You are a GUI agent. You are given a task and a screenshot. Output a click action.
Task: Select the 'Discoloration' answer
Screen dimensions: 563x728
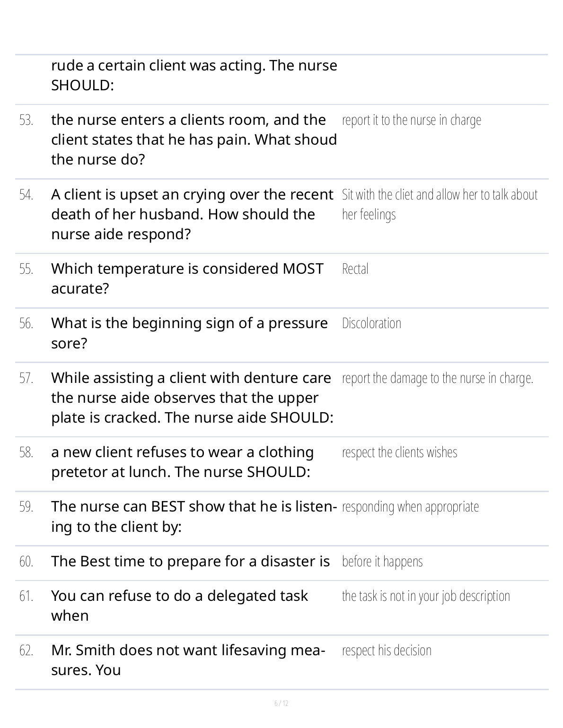371,323
